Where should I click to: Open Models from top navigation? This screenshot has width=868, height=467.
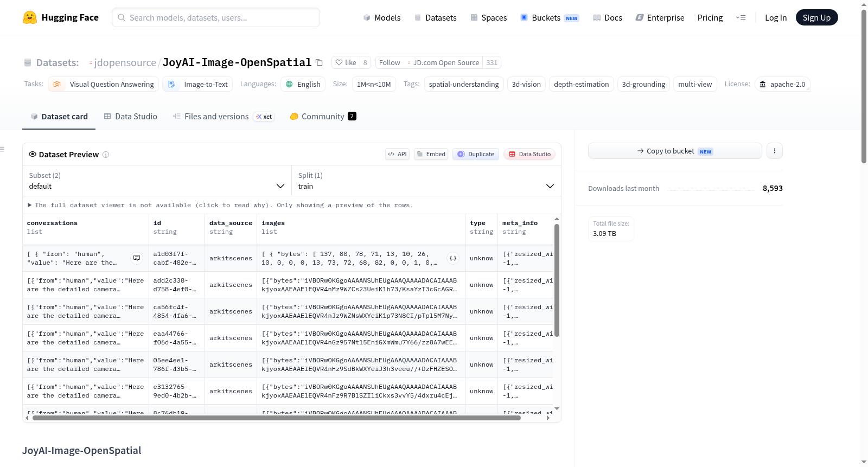pyautogui.click(x=382, y=17)
